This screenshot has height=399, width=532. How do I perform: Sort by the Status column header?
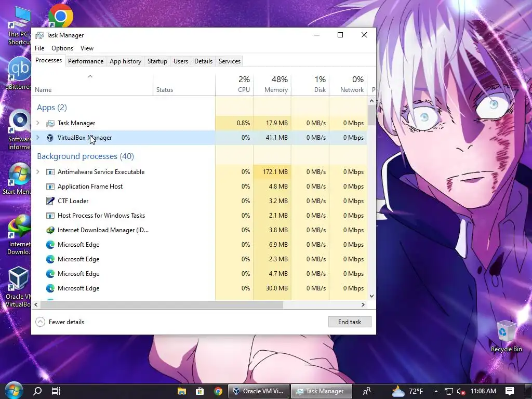[184, 84]
